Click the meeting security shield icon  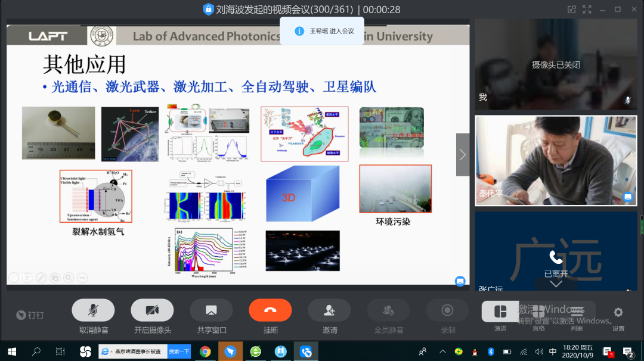point(208,9)
